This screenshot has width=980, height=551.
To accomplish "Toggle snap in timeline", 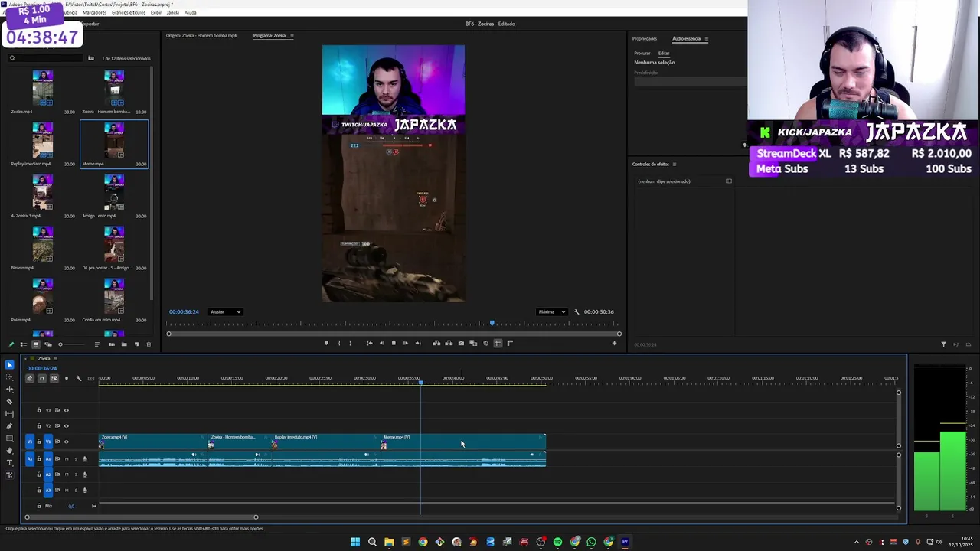I will tap(41, 378).
